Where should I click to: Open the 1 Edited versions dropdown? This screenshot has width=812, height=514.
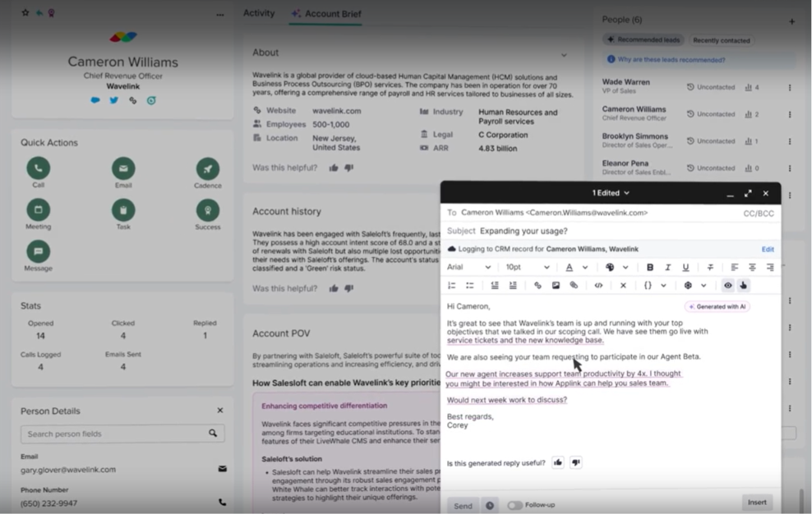pos(611,193)
